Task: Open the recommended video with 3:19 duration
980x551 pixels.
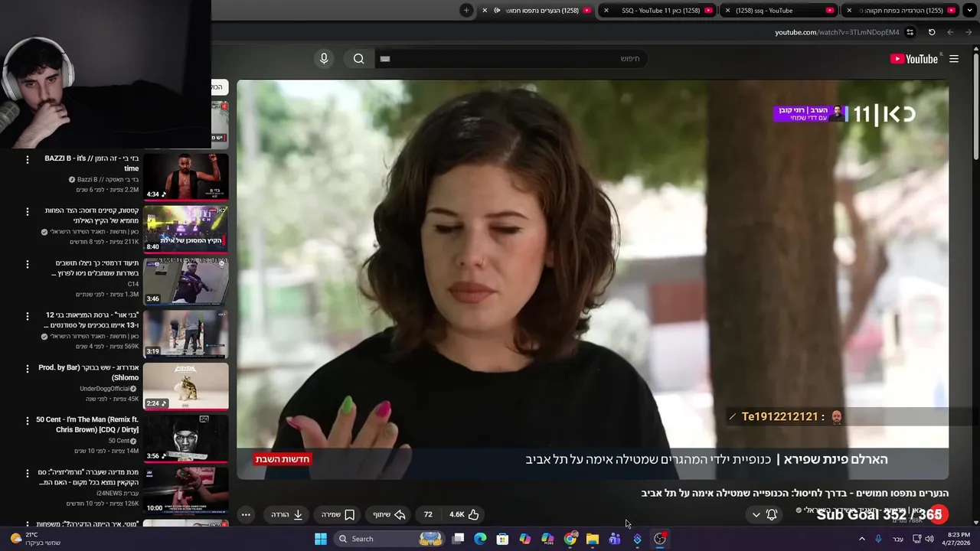Action: point(185,334)
